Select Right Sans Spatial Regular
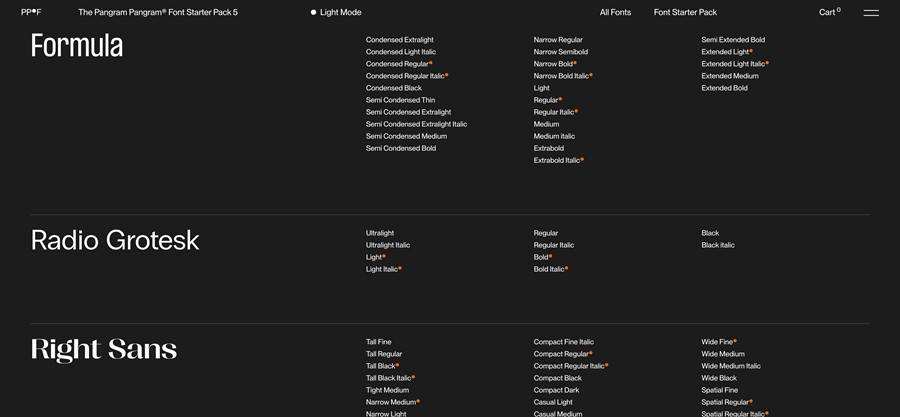Viewport: 900px width, 417px height. pos(727,402)
